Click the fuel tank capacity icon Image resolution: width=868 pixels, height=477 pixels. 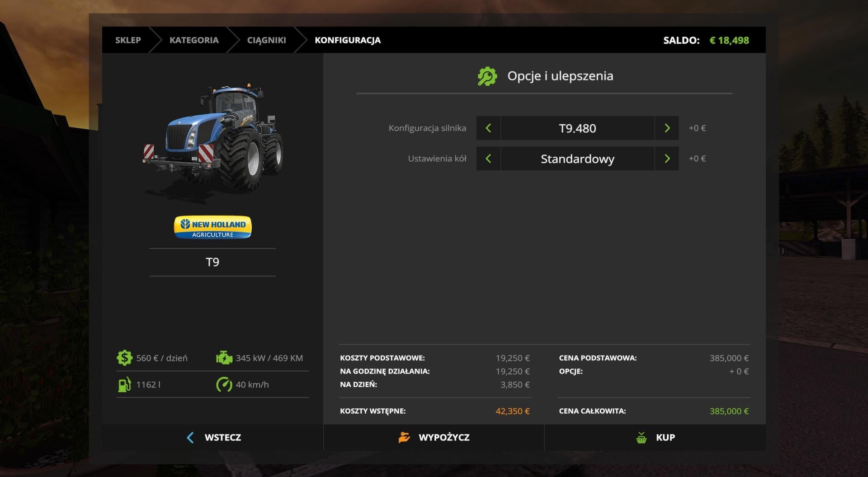point(124,384)
